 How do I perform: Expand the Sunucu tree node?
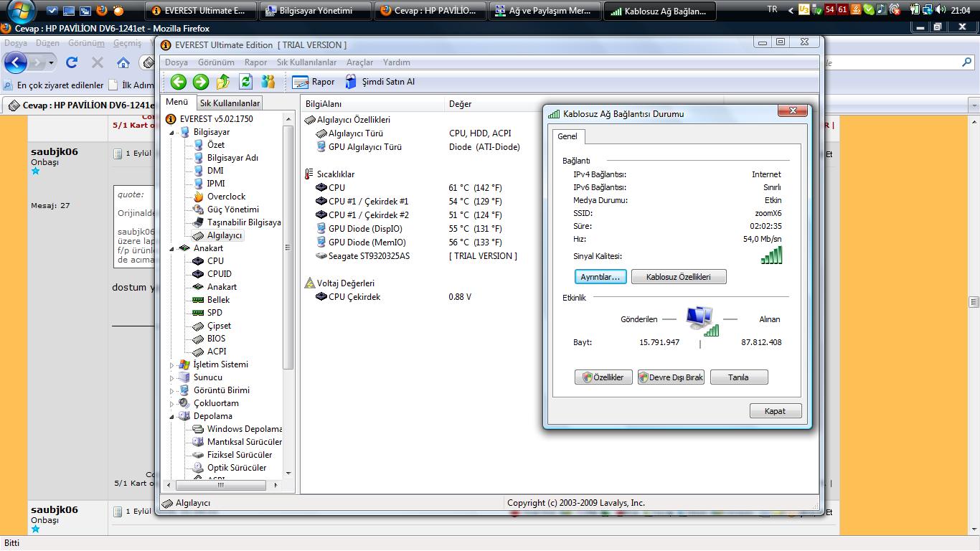(x=171, y=378)
